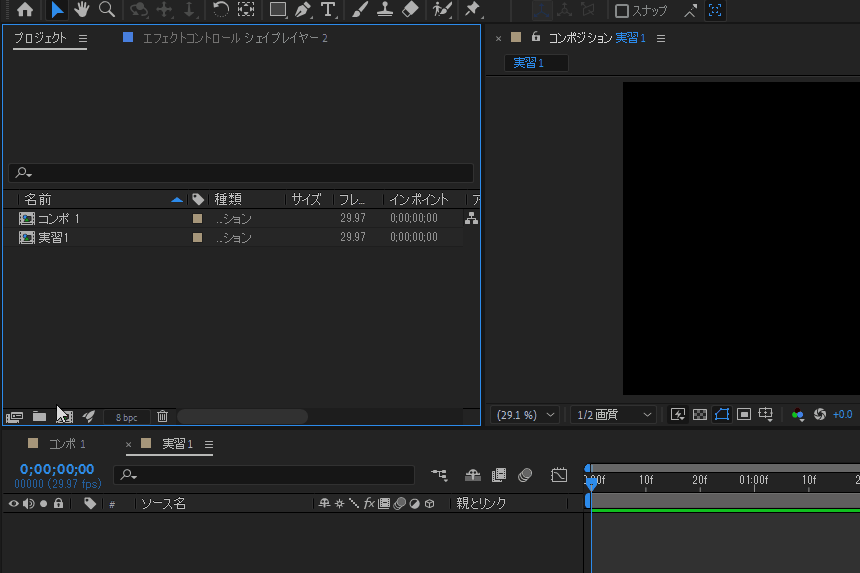Image resolution: width=860 pixels, height=573 pixels.
Task: Select the Selection arrow tool
Action: point(56,9)
